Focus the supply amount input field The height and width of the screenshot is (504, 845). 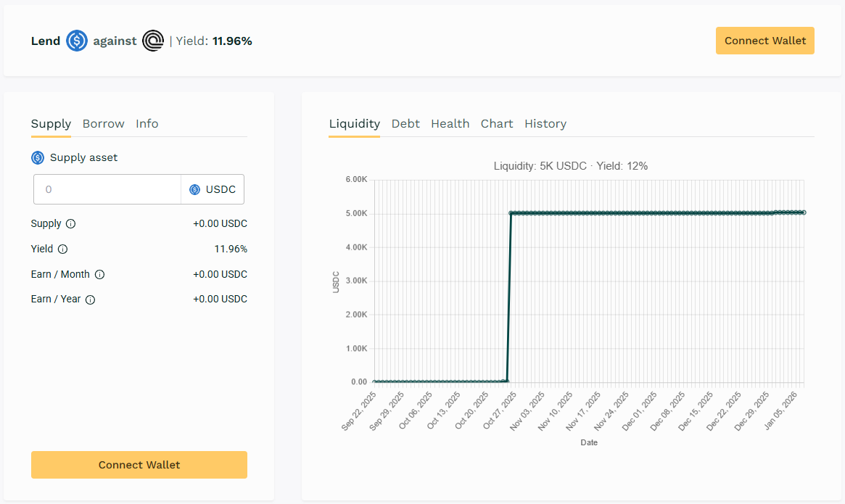[x=107, y=190]
